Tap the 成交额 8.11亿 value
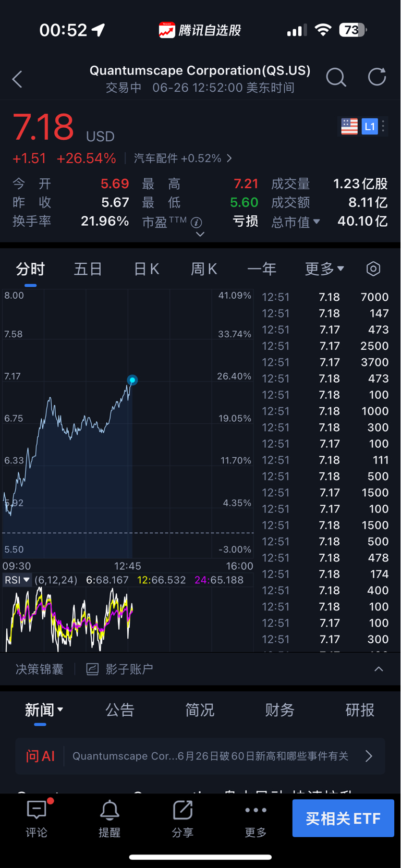The image size is (401, 868). click(368, 202)
